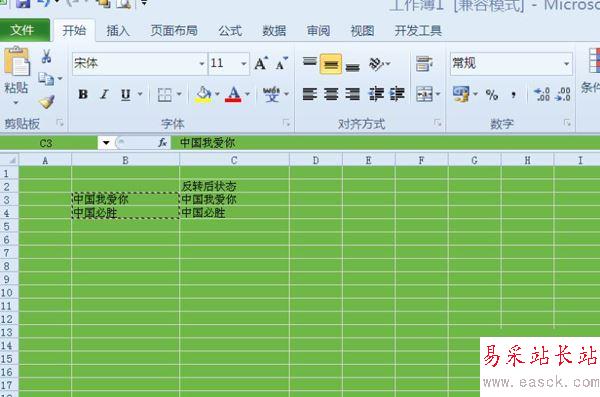Click decrease indent icon

click(376, 94)
